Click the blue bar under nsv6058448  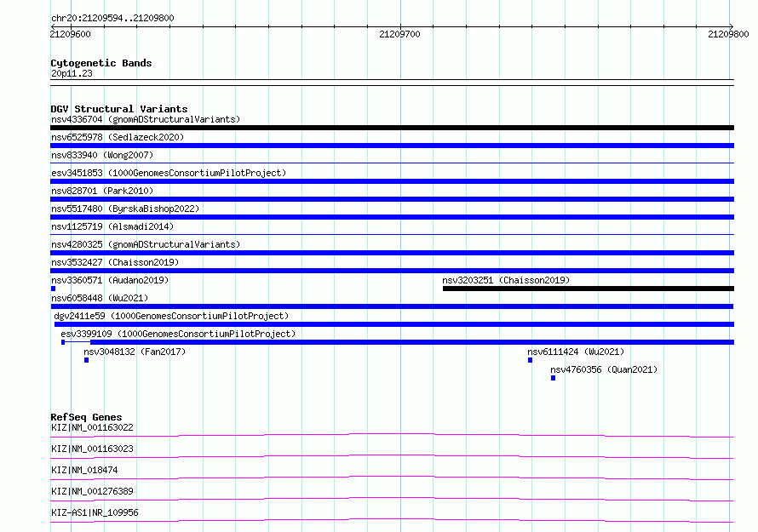click(x=392, y=306)
